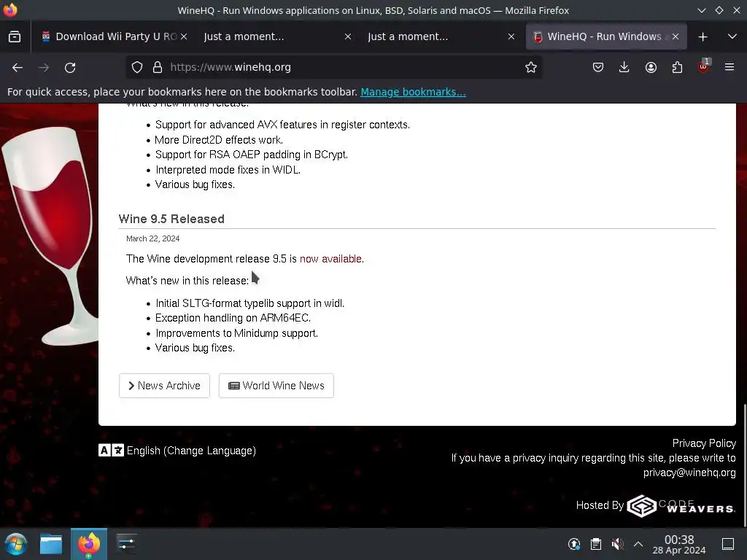
Task: Open the Wine 9.5 now available link
Action: click(332, 259)
